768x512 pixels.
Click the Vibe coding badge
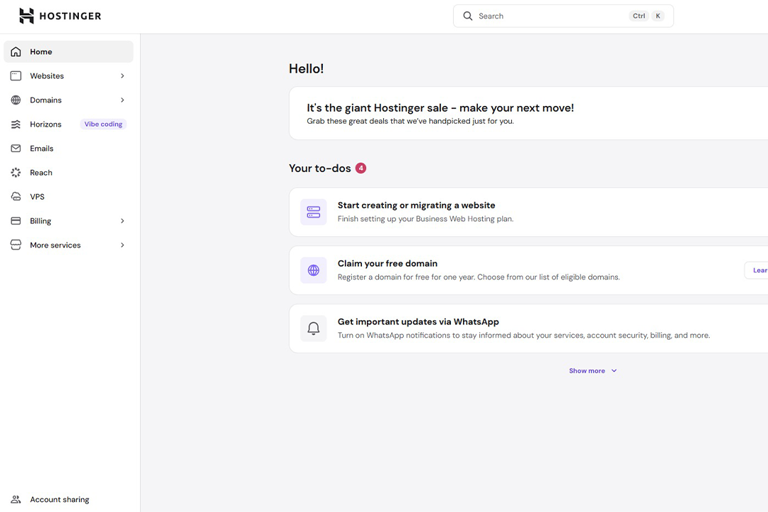(x=103, y=124)
